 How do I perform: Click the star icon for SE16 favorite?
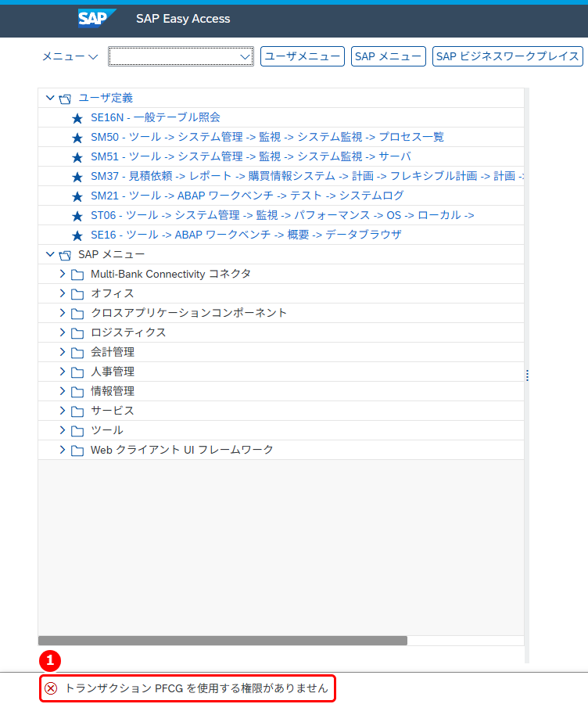77,235
